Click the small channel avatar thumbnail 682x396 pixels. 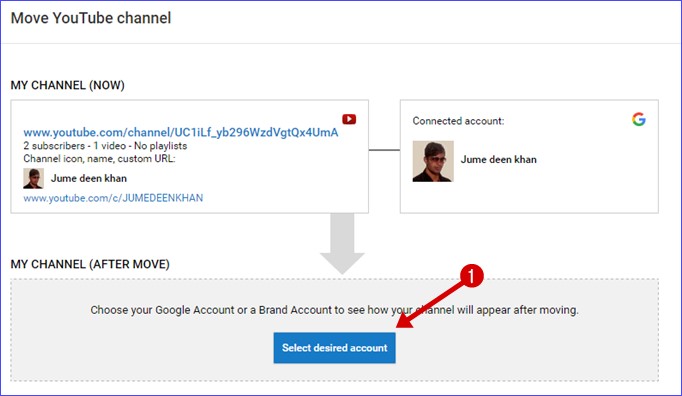pyautogui.click(x=33, y=178)
